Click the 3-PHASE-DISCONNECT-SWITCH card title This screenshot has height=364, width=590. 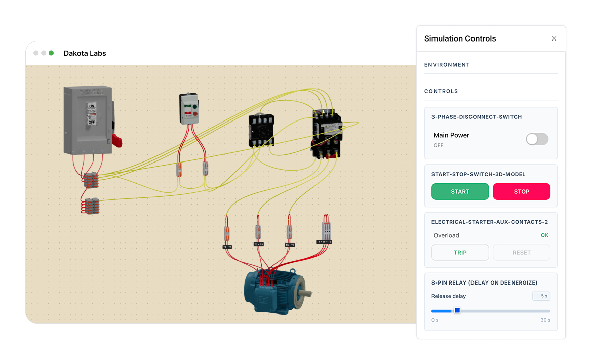click(x=477, y=117)
